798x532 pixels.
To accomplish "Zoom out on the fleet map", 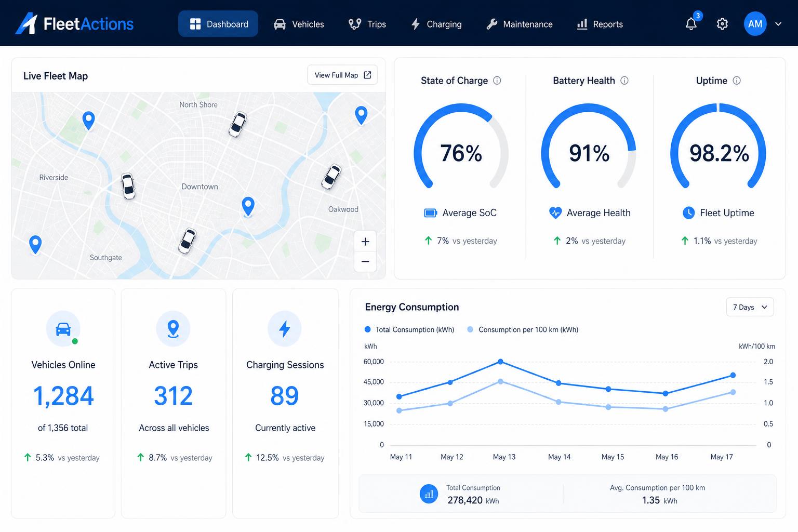I will pos(365,262).
